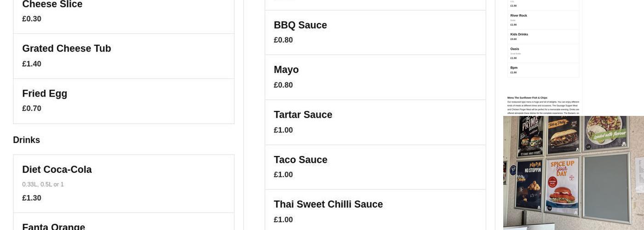Click the Tartar Sauce item

(x=303, y=115)
